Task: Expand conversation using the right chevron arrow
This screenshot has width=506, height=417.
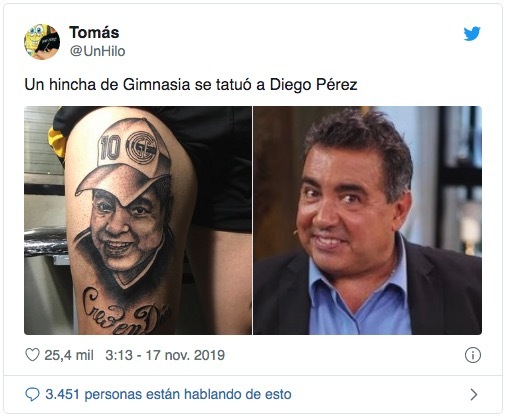Action: (474, 394)
